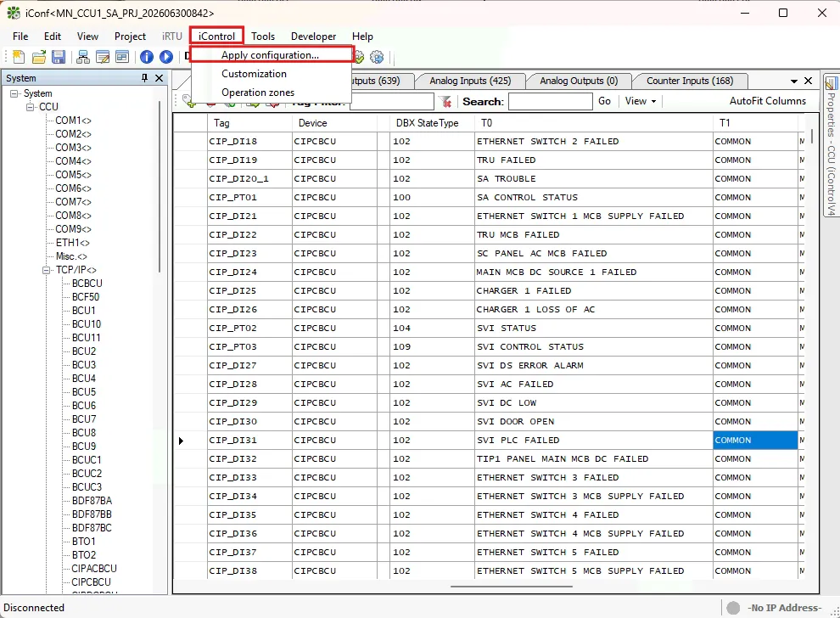This screenshot has height=618, width=840.
Task: Select Operation zones menu entry
Action: coord(258,93)
